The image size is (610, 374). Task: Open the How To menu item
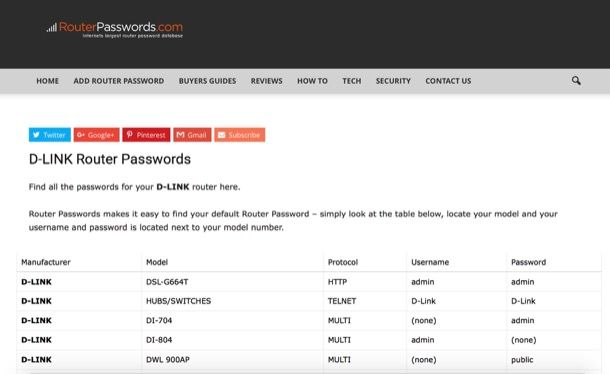(x=312, y=81)
